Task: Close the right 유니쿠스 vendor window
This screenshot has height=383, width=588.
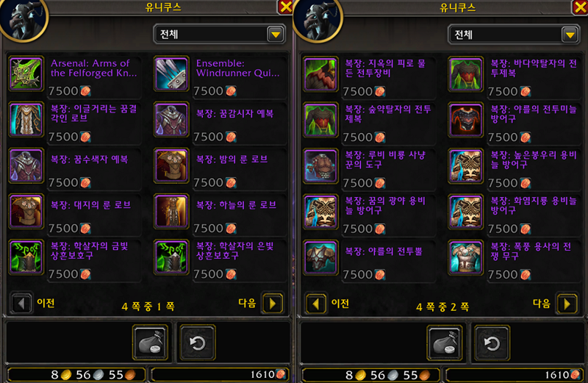Action: tap(580, 7)
